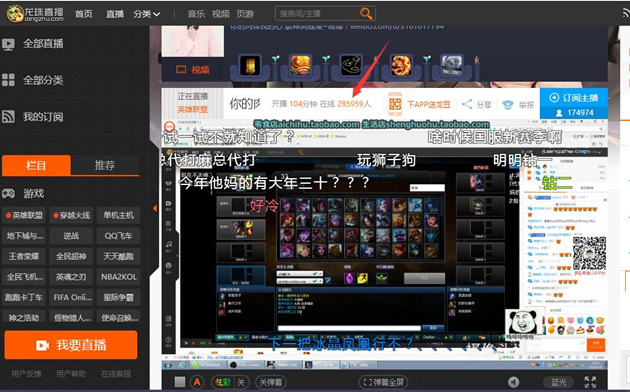Screen dimensions: 630x392
Task: Open the streamer's 视频 tab
Action: 193,69
